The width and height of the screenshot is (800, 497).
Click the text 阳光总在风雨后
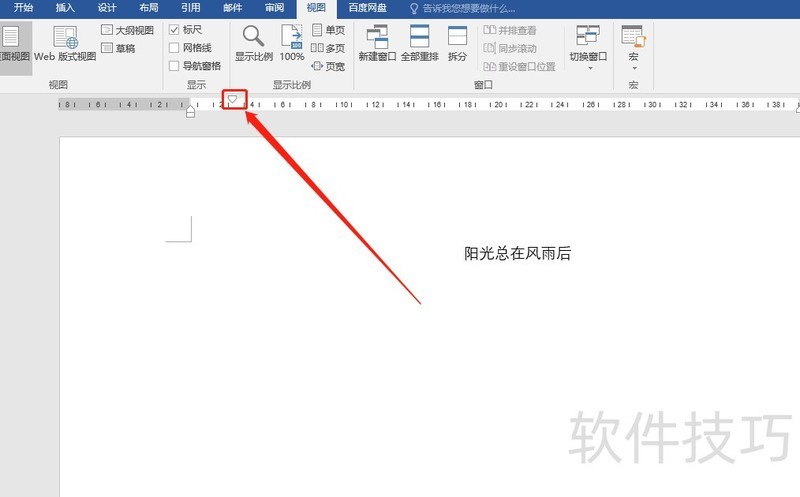coord(517,253)
